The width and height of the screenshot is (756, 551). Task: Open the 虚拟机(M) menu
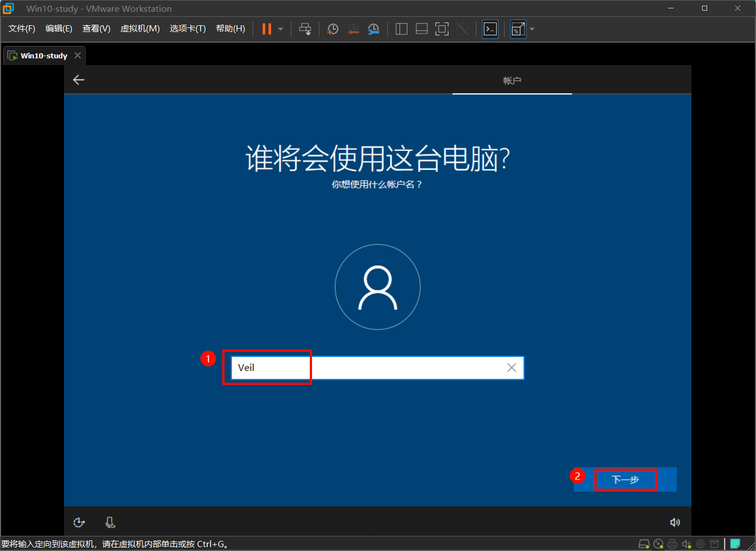tap(140, 29)
